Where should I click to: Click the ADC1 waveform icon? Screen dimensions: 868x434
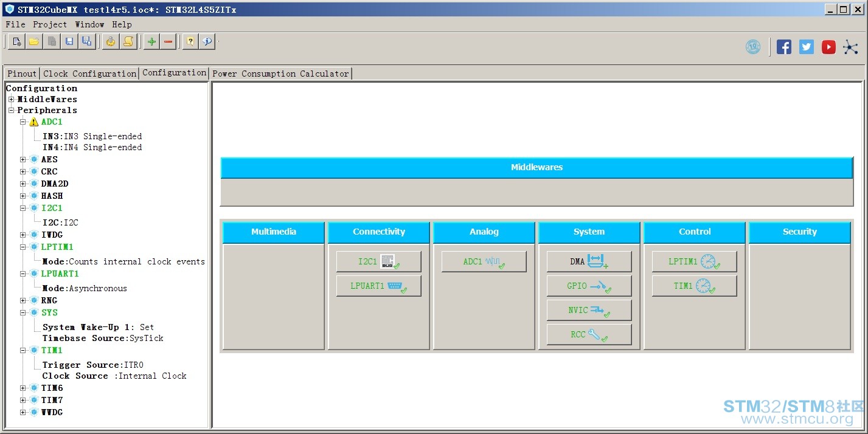point(495,261)
